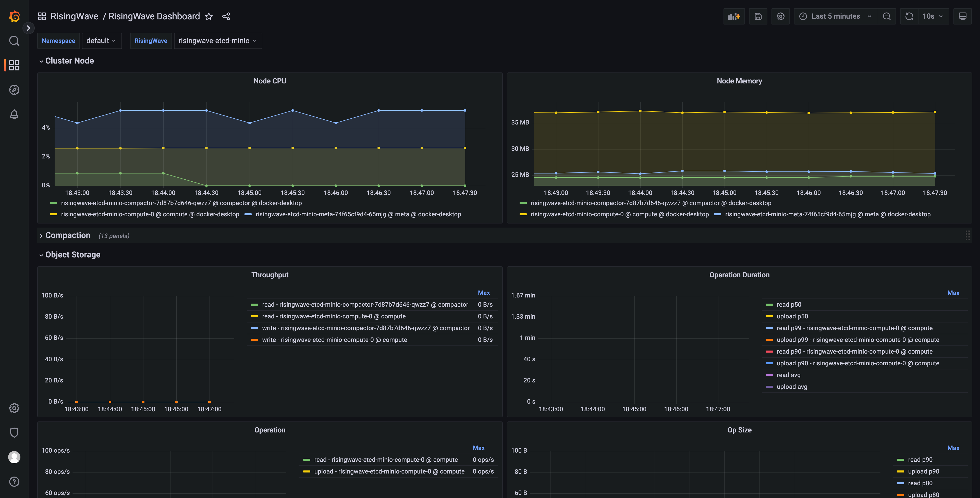The width and height of the screenshot is (980, 498).
Task: Open the risingwave-etcd-minio instance dropdown
Action: coord(218,41)
